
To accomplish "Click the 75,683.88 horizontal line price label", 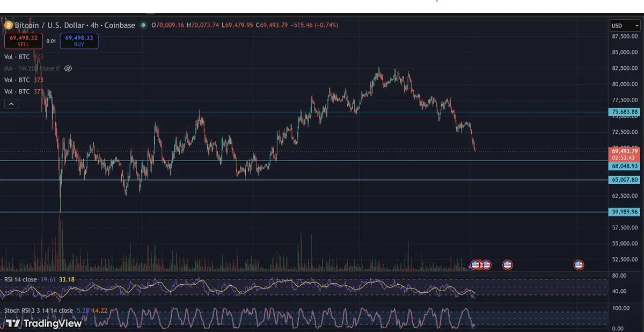I will click(x=625, y=112).
